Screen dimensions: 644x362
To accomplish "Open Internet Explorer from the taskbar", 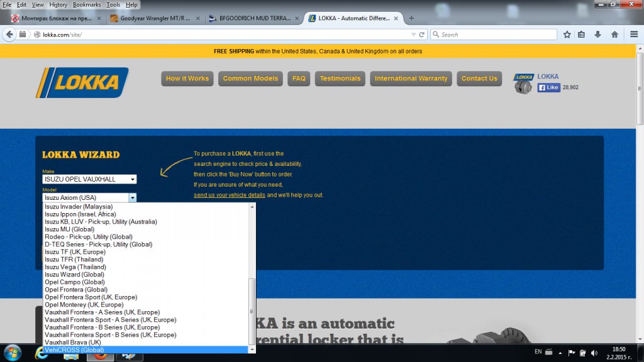I will pos(41,353).
